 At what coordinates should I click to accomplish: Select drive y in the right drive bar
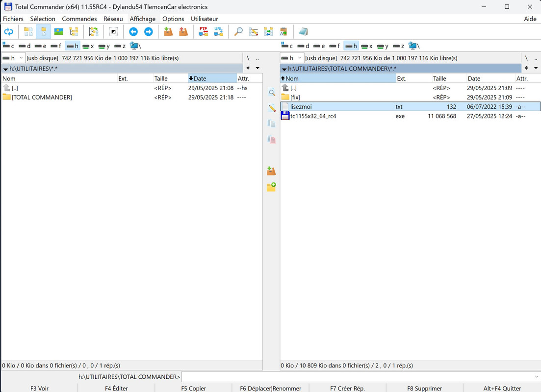click(x=383, y=46)
